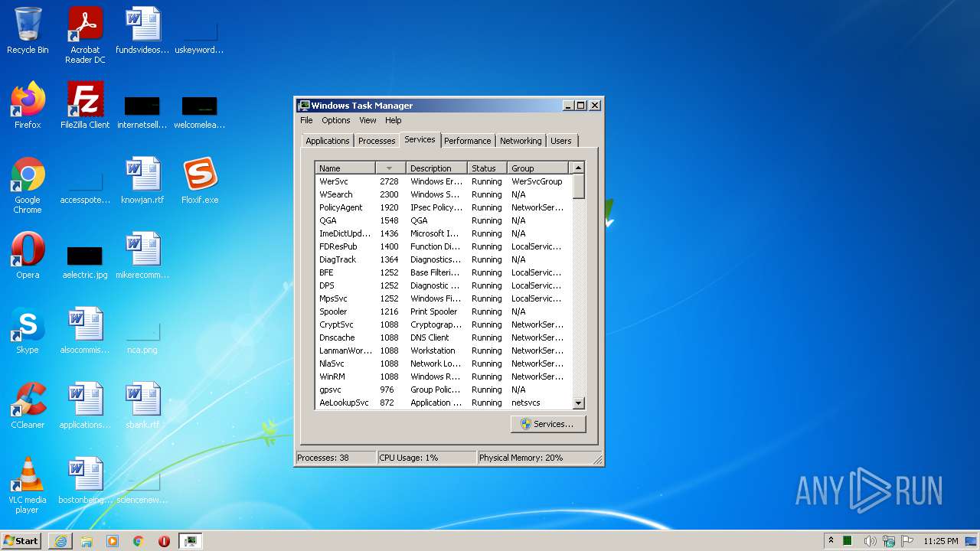Select the aelectric.jpg image file
980x551 pixels.
[85, 262]
